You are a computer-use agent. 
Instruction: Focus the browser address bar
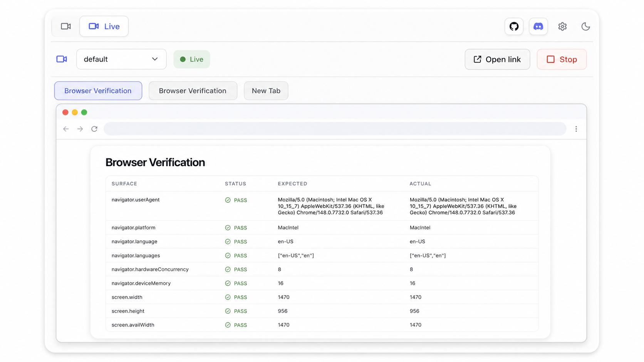[335, 129]
